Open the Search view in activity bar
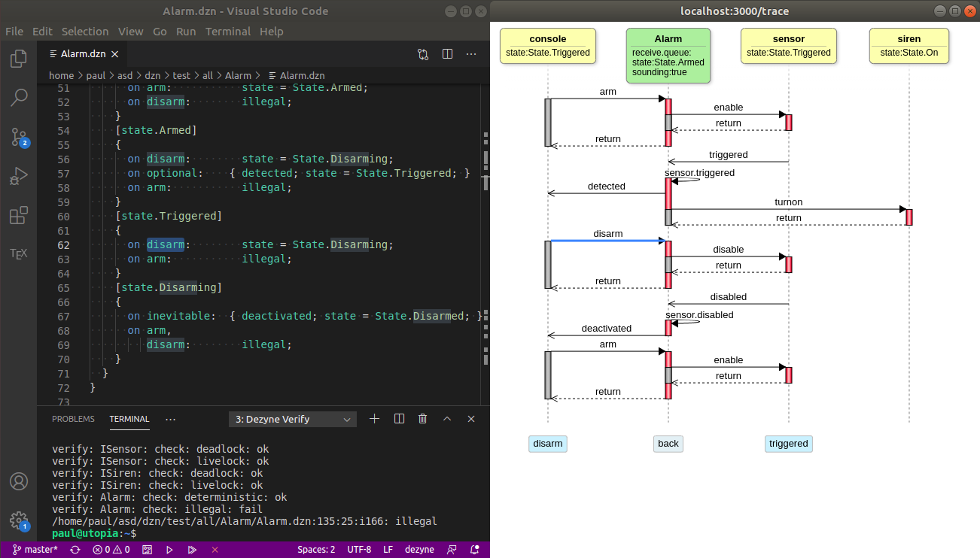 point(19,97)
